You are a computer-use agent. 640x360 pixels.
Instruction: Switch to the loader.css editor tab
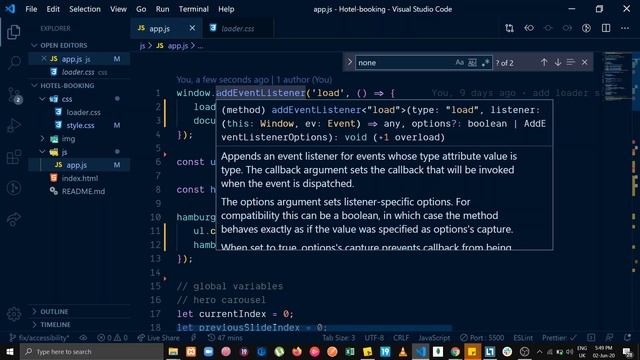coord(238,29)
